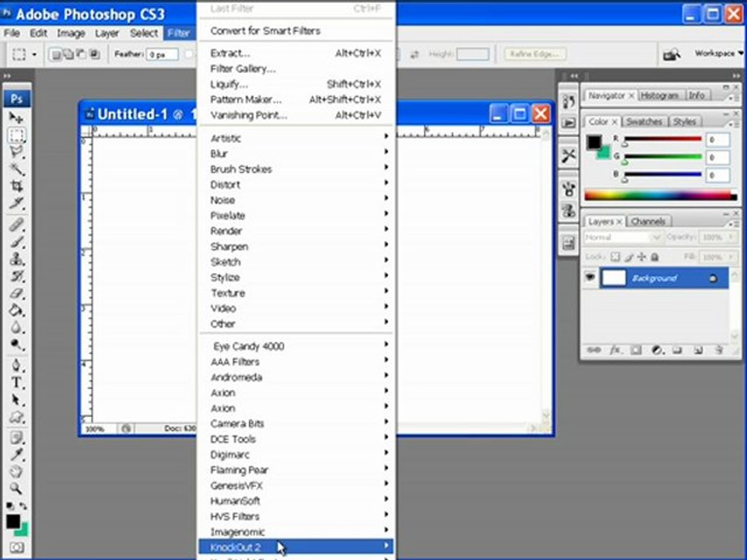Select the History Brush tool
The height and width of the screenshot is (560, 747).
coord(16,275)
